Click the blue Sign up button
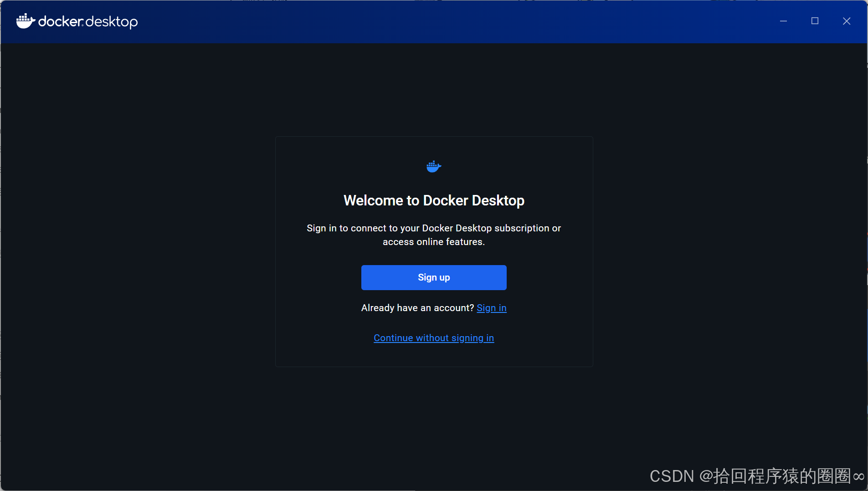The image size is (868, 491). (434, 277)
